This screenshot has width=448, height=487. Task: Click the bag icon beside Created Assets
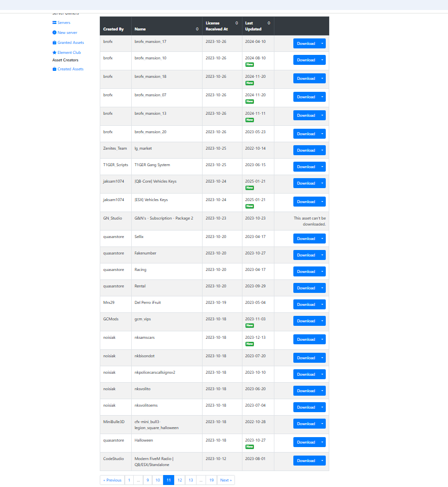[54, 69]
